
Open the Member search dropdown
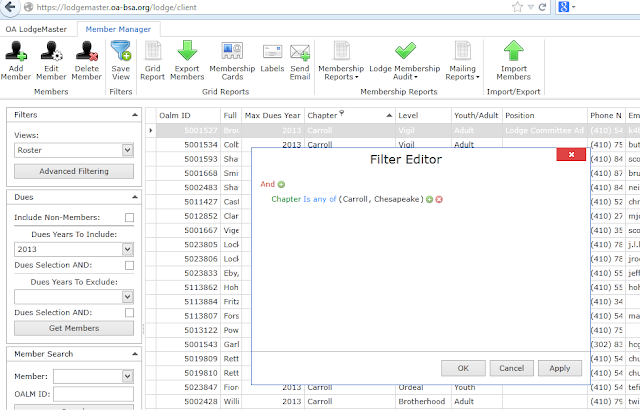127,376
